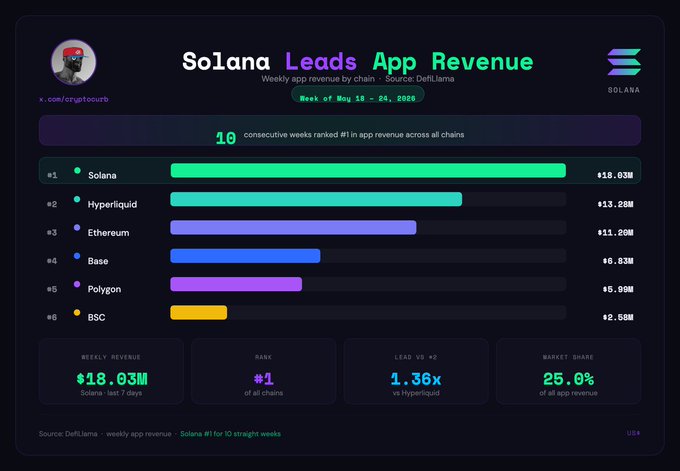This screenshot has height=471, width=680.
Task: Select the 'Base' chain label
Action: [98, 261]
